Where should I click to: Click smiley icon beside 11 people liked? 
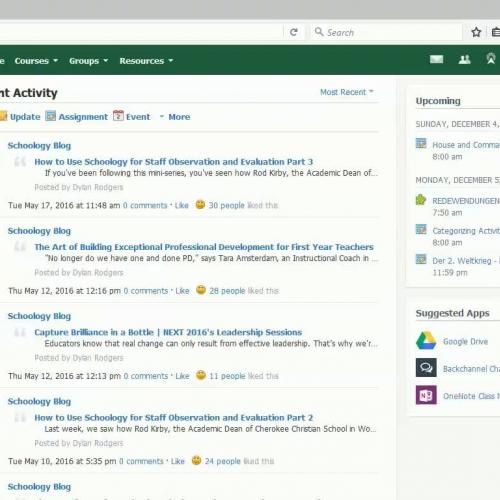pyautogui.click(x=201, y=375)
